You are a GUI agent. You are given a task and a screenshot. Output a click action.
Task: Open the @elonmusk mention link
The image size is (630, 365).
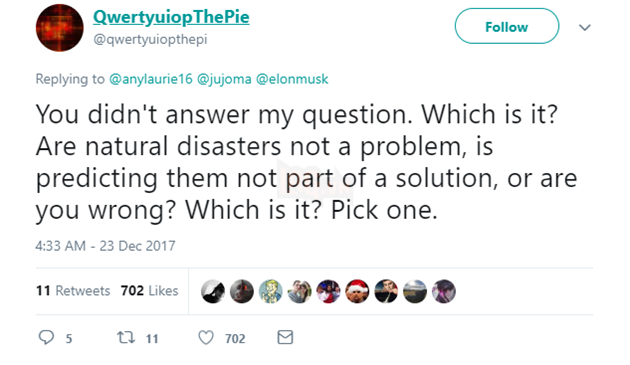[x=292, y=79]
